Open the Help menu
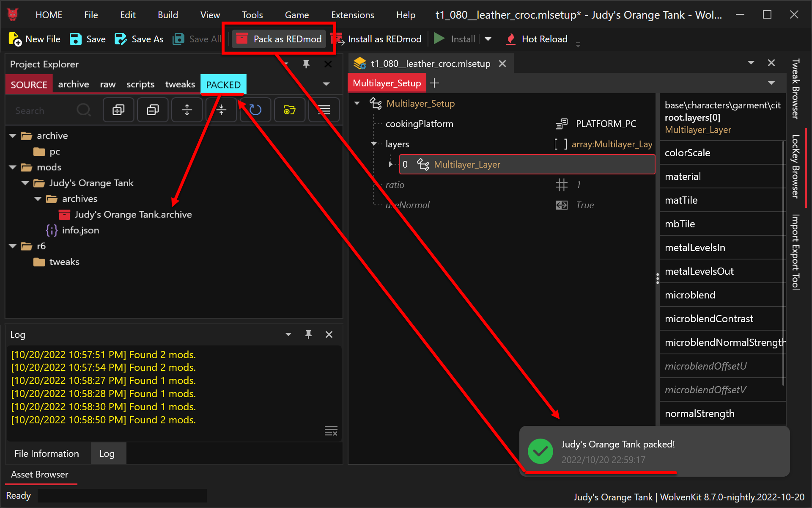Image resolution: width=812 pixels, height=508 pixels. pos(406,15)
